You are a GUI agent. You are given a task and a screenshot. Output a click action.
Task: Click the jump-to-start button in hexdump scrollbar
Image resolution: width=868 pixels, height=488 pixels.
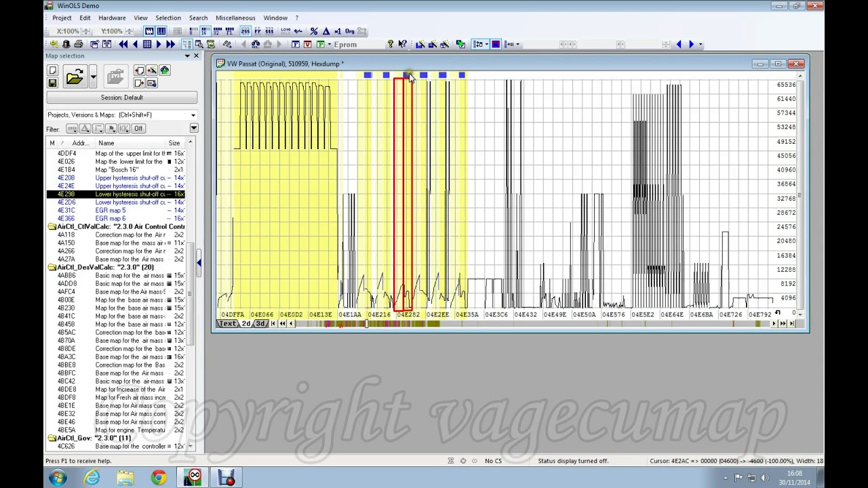[273, 324]
